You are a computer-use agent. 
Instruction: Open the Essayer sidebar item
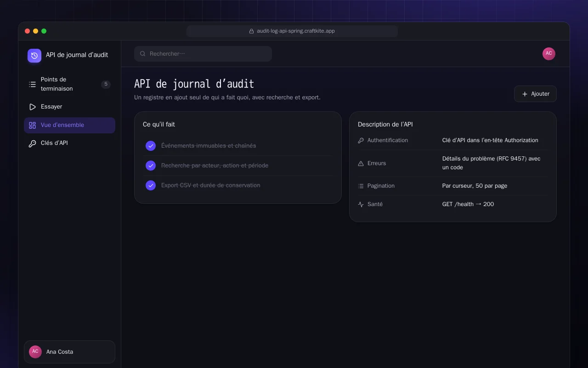pyautogui.click(x=69, y=107)
